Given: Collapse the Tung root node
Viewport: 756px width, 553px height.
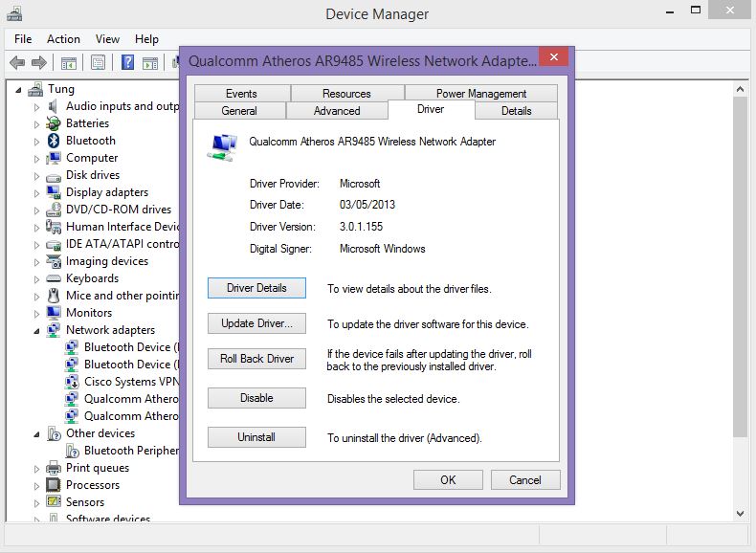Looking at the screenshot, I should (18, 90).
